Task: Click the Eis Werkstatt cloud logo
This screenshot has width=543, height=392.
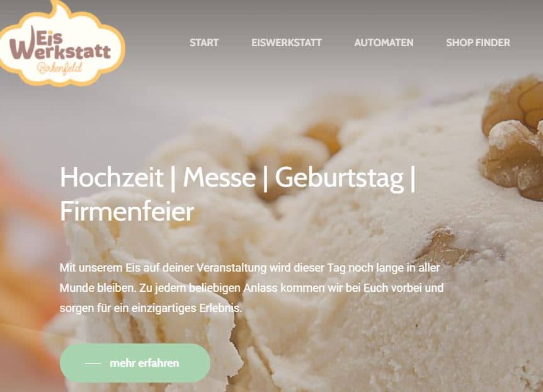Action: (x=62, y=44)
